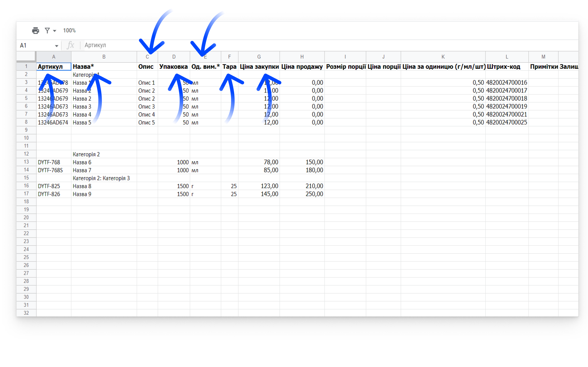This screenshot has width=588, height=367.
Task: Expand the name box dropdown arrow
Action: coord(57,46)
